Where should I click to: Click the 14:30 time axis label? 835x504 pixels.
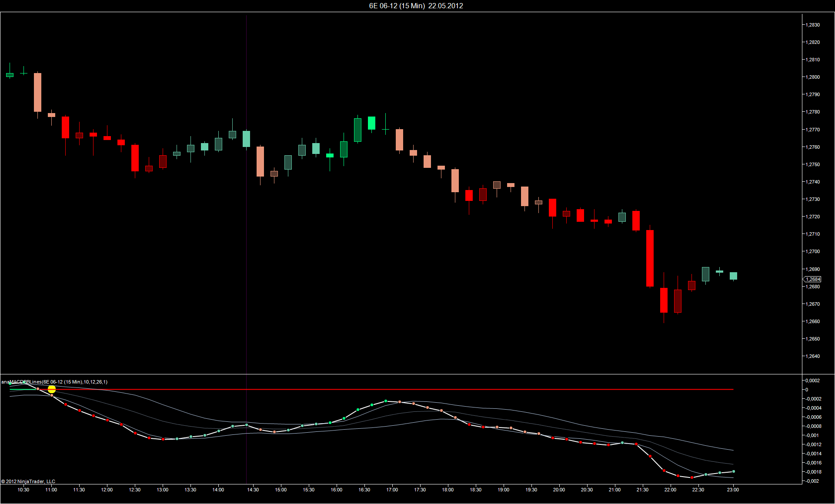click(253, 490)
